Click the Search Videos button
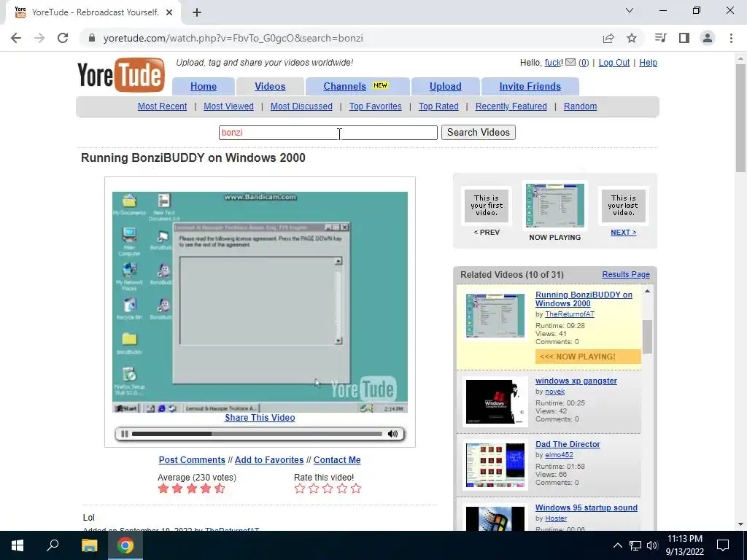This screenshot has width=747, height=560. click(479, 133)
